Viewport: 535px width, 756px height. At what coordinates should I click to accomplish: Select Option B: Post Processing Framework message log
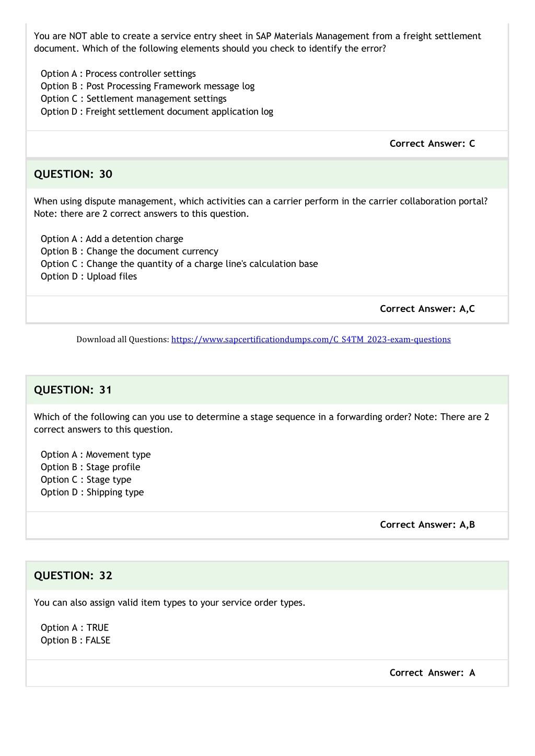[147, 86]
